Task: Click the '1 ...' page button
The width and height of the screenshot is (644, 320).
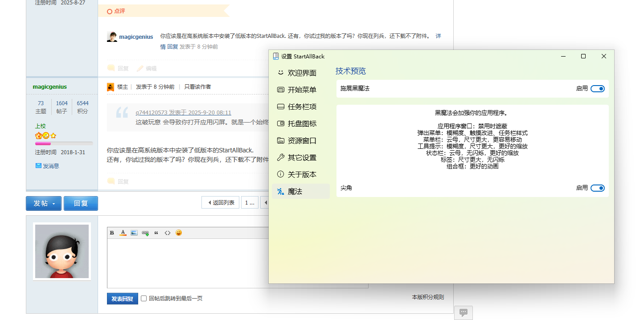Action: (250, 203)
